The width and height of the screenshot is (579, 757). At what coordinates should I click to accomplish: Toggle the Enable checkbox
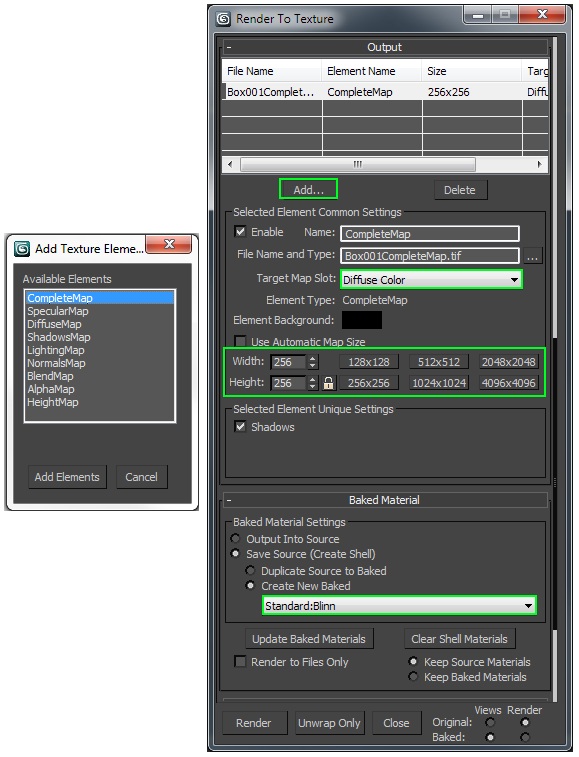click(240, 232)
